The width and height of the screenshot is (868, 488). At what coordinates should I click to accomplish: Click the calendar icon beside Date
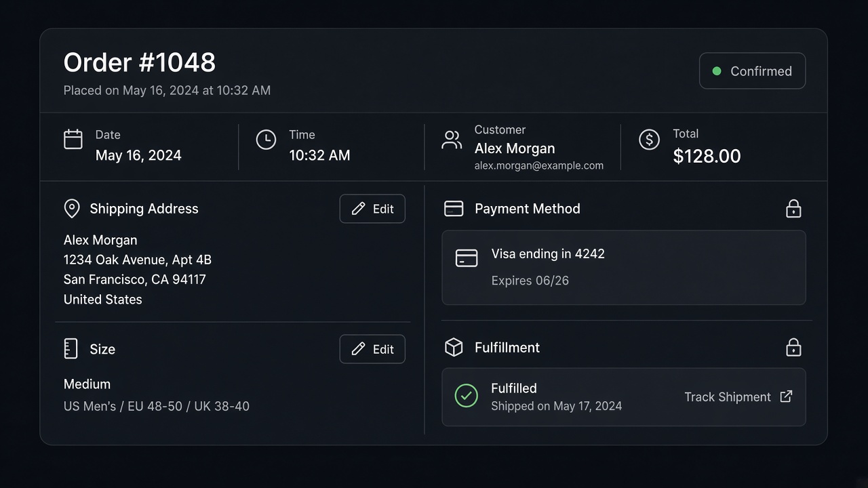click(73, 139)
